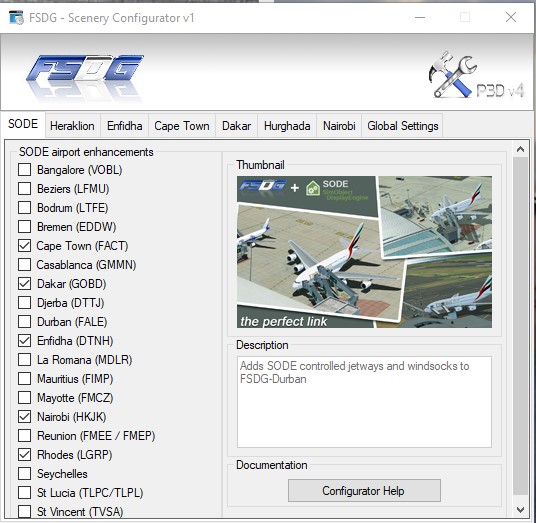Uncheck Enfidha (DTNH) checkbox
Screen dimensions: 536x523
pos(25,340)
